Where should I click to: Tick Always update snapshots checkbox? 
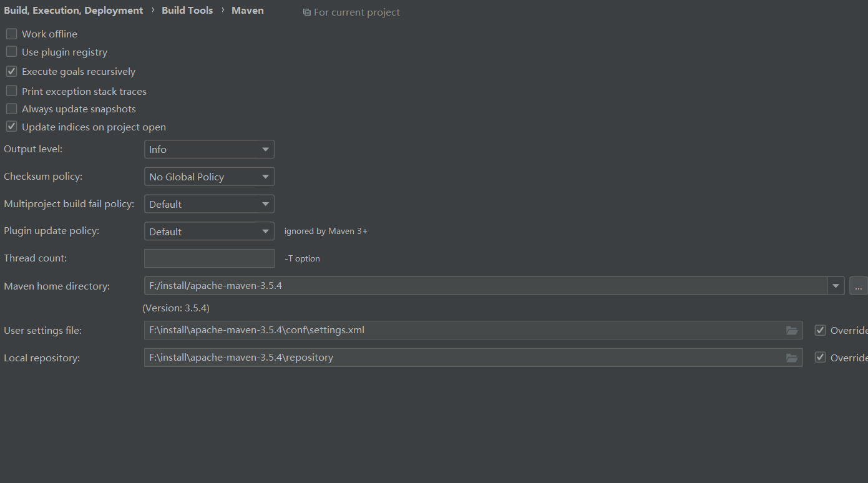tap(11, 109)
